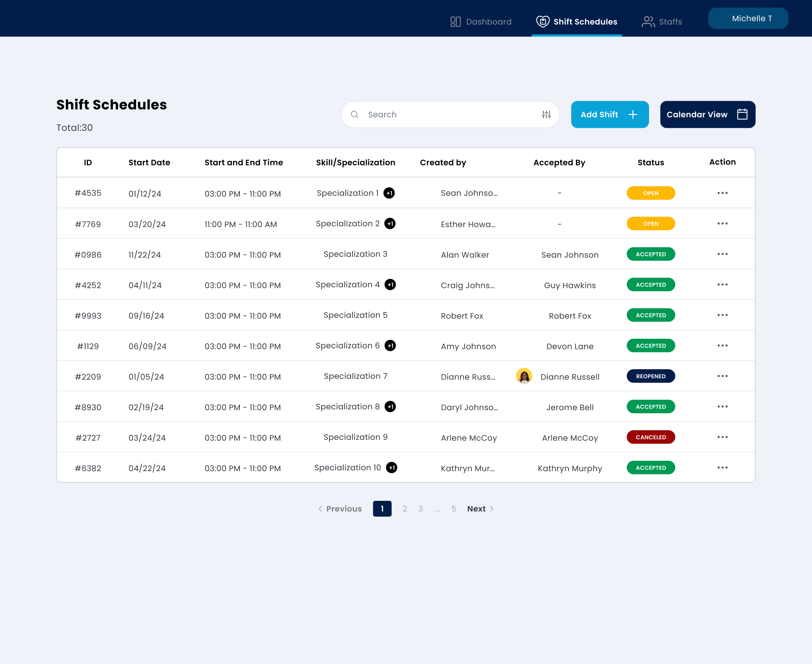Open Michelle T profile button
Image resolution: width=812 pixels, height=664 pixels.
748,18
